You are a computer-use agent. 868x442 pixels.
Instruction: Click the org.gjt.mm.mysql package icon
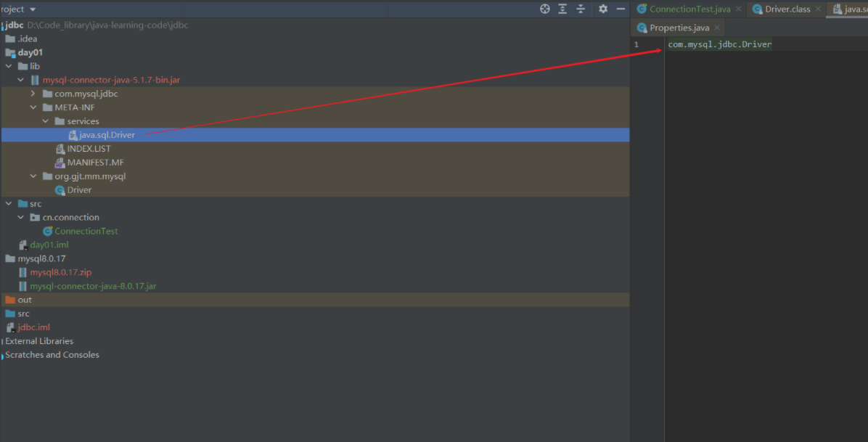pyautogui.click(x=48, y=176)
